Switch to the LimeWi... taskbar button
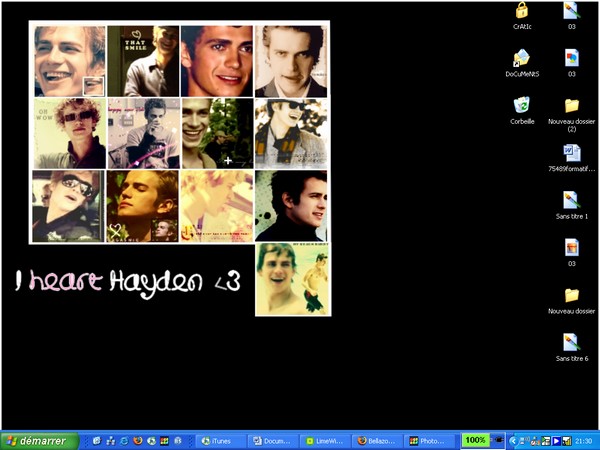The image size is (600, 450). [x=325, y=441]
